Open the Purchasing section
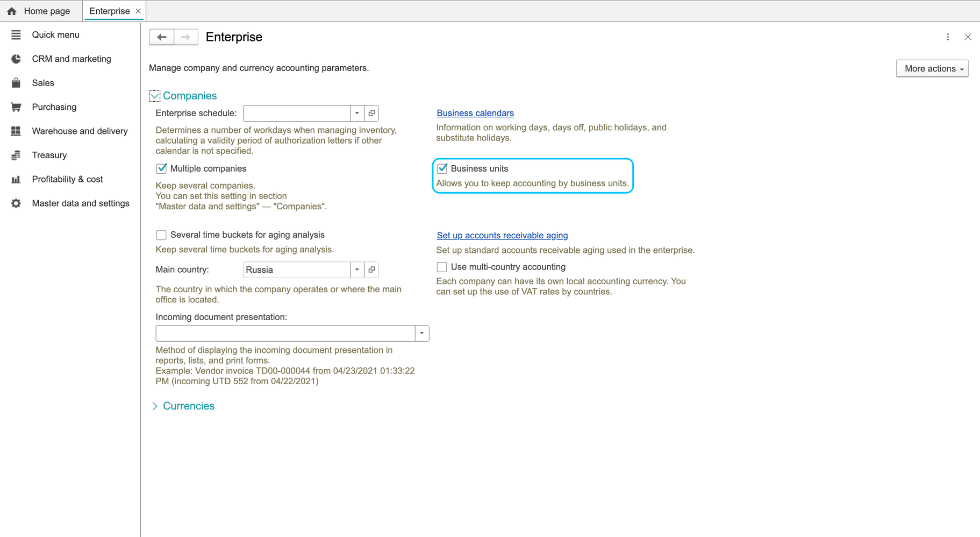Viewport: 980px width, 537px height. [54, 107]
